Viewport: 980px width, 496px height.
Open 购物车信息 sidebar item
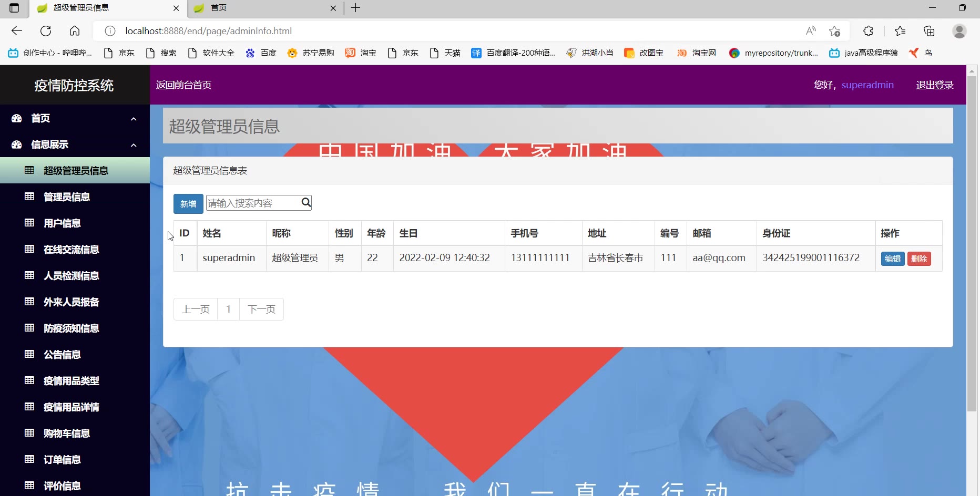coord(75,433)
